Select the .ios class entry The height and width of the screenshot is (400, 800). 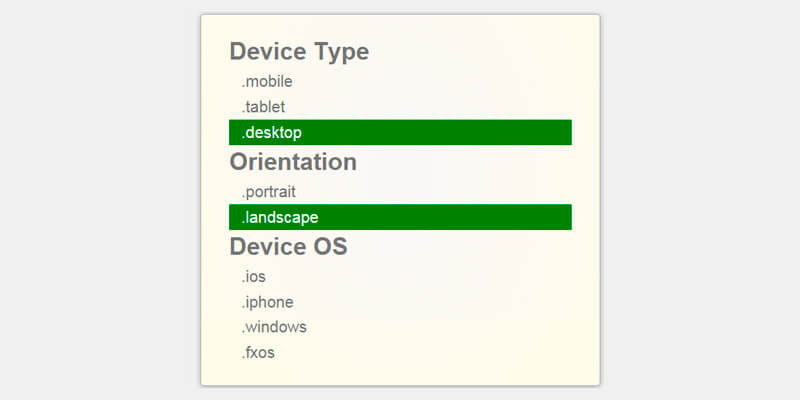coord(253,277)
